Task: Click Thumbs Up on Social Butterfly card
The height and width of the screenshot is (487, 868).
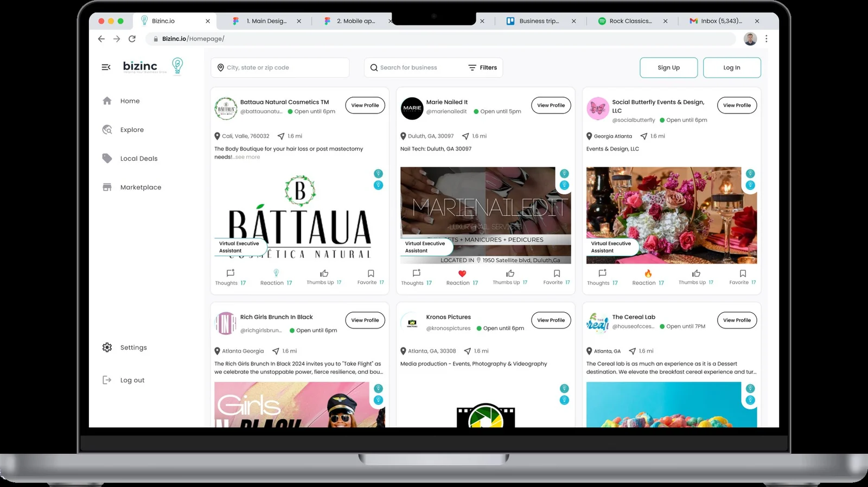Action: tap(696, 273)
